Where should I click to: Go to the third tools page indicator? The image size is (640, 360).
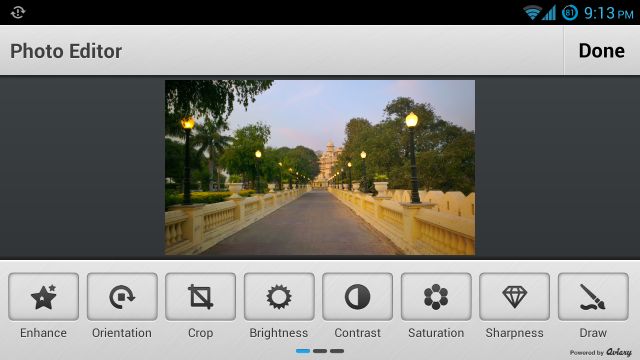(x=337, y=351)
